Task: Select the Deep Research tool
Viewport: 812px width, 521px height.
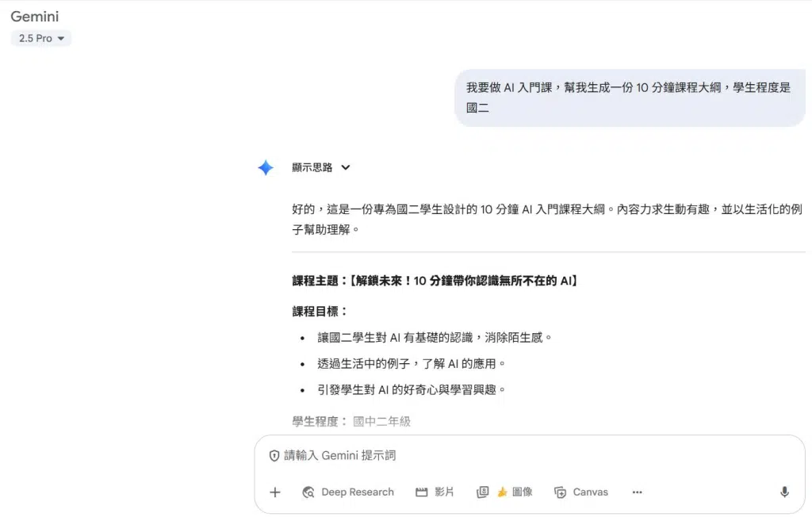Action: (x=348, y=492)
